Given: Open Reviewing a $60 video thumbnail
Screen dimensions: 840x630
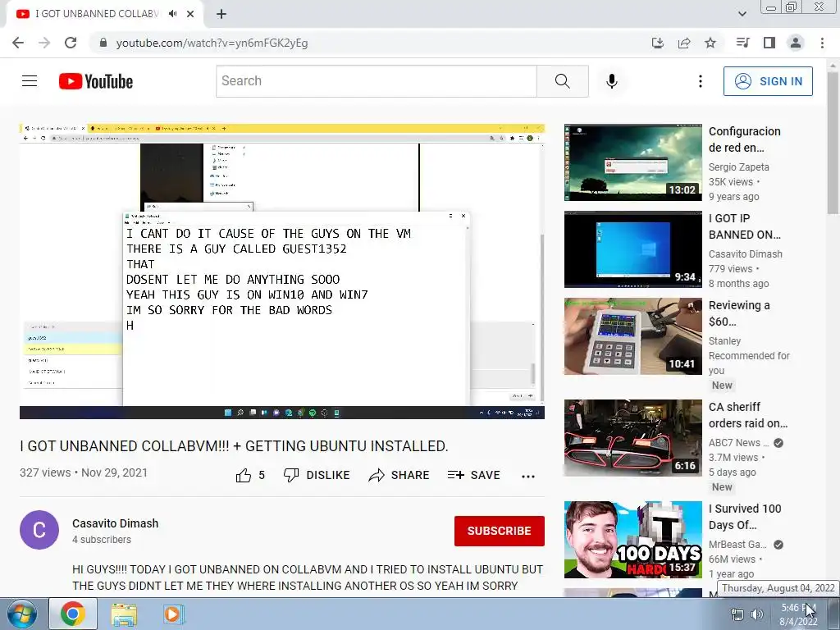Looking at the screenshot, I should [x=632, y=336].
